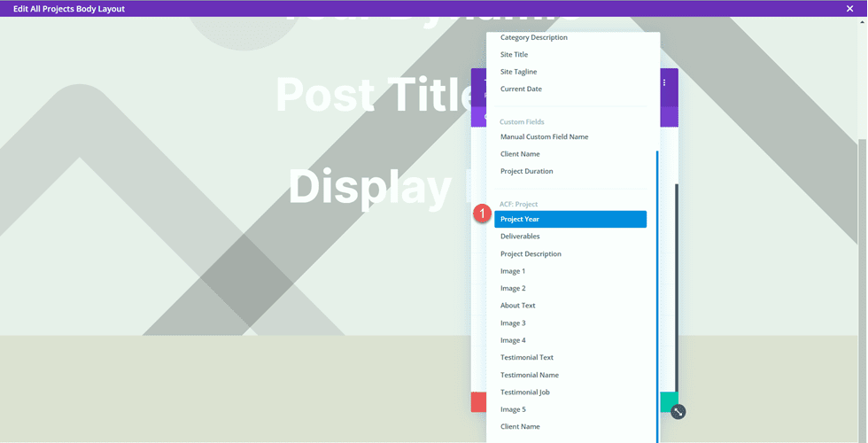Click the green save button in modal
This screenshot has height=443, width=868.
(670, 402)
